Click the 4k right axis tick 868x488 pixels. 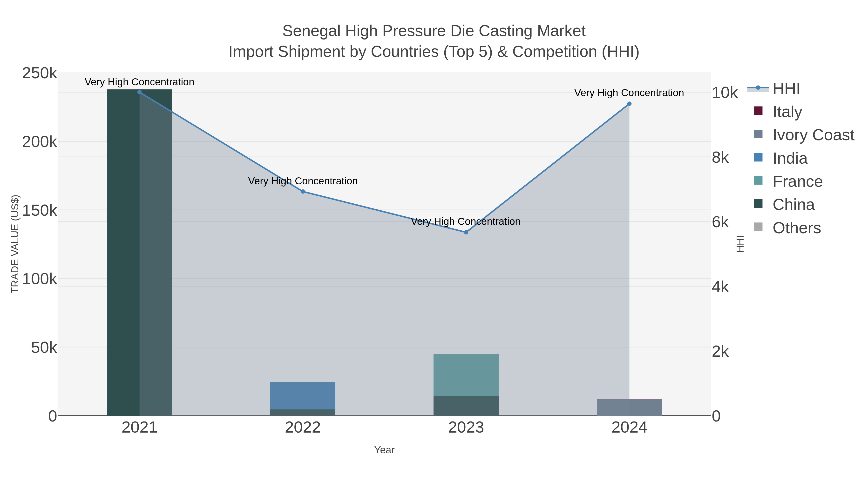click(720, 287)
